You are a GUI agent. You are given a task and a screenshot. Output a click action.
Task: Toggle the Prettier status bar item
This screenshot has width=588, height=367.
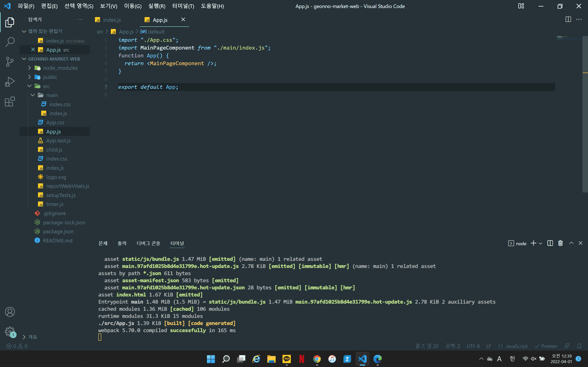(x=546, y=346)
